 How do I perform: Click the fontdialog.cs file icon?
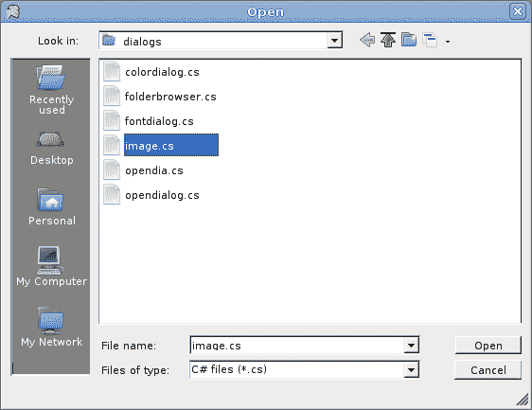point(112,120)
